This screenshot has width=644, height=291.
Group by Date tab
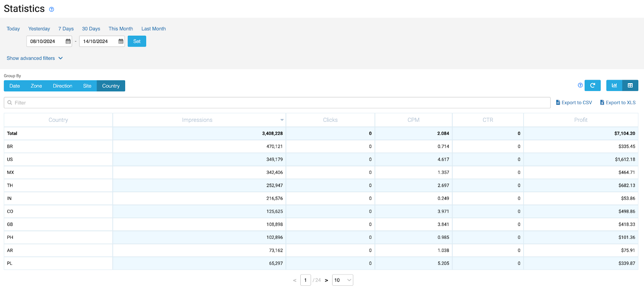coord(14,86)
